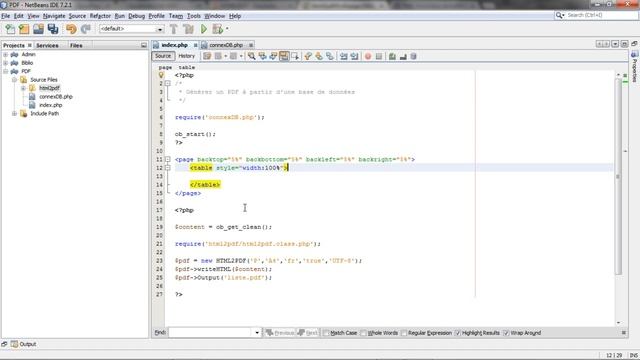Click the Undo arrow icon
Image resolution: width=640 pixels, height=360 pixels.
[x=71, y=29]
